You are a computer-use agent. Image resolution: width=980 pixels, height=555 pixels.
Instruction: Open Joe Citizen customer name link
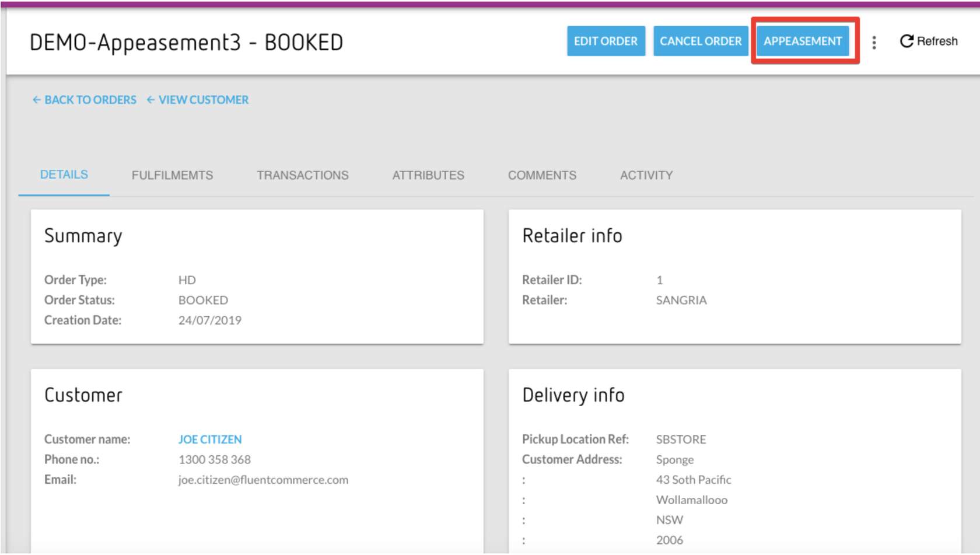tap(210, 439)
